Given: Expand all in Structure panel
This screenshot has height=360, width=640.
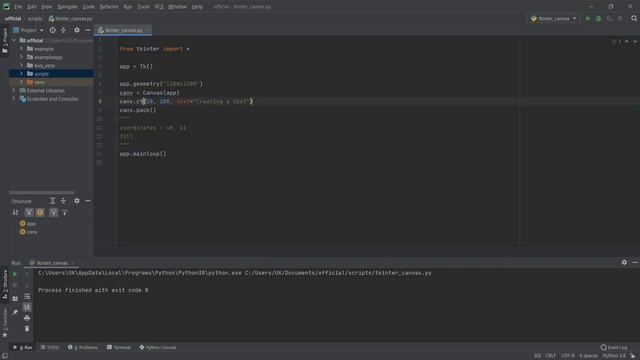Looking at the screenshot, I should (x=52, y=201).
